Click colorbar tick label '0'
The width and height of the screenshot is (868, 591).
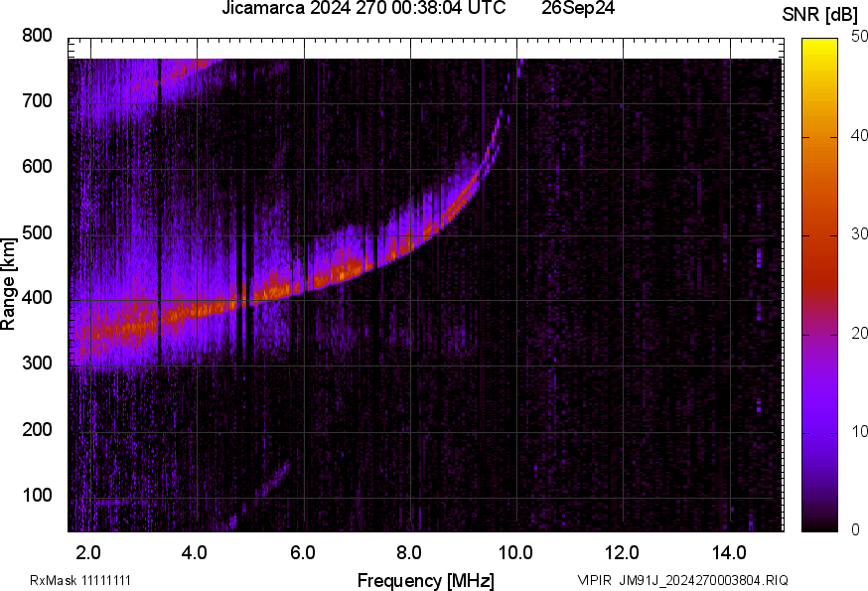(856, 530)
